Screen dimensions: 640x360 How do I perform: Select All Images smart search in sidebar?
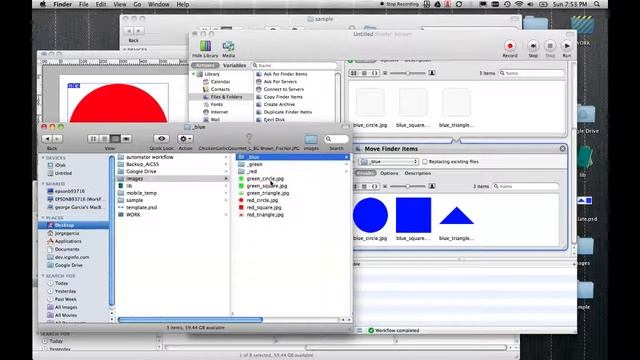[x=66, y=307]
